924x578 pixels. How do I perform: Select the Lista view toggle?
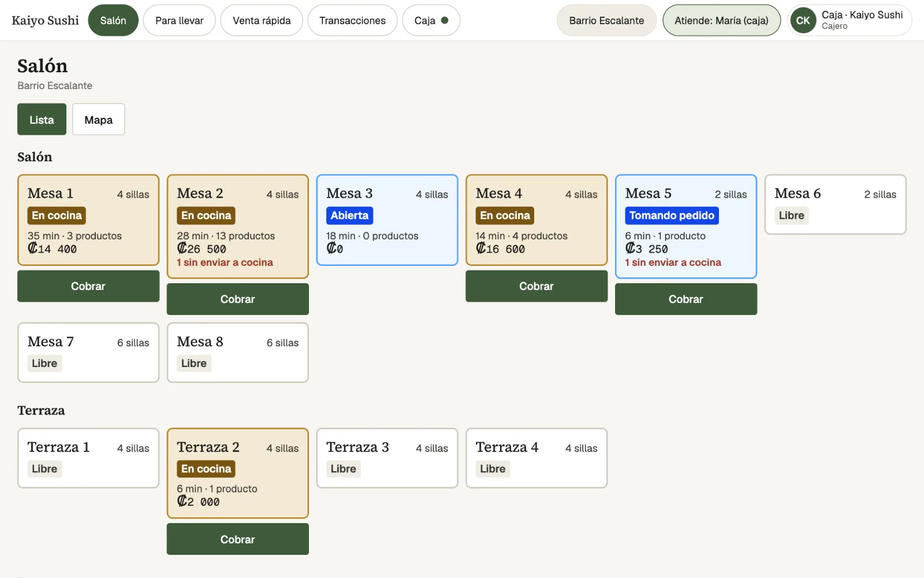(42, 120)
